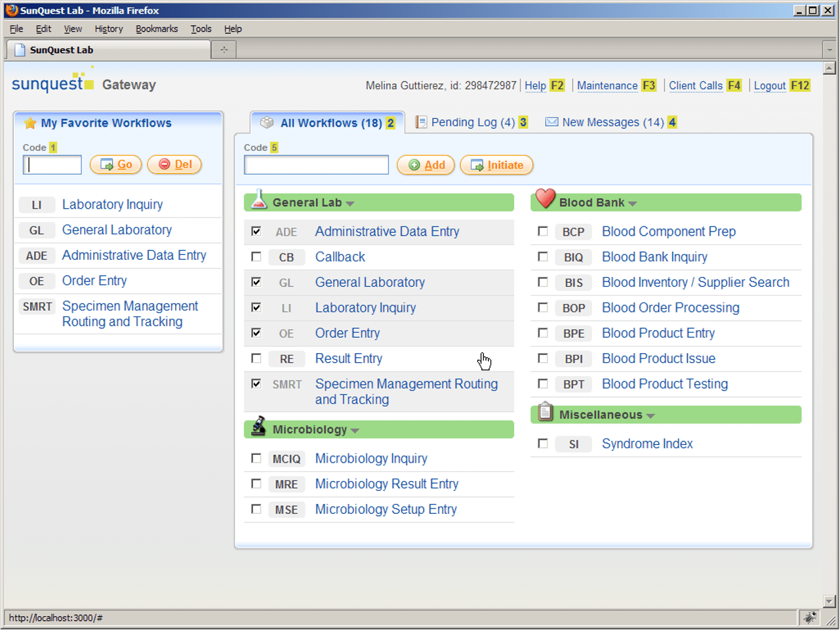The image size is (840, 630).
Task: Click the page icon on the SunQuest Lab tab
Action: (20, 50)
